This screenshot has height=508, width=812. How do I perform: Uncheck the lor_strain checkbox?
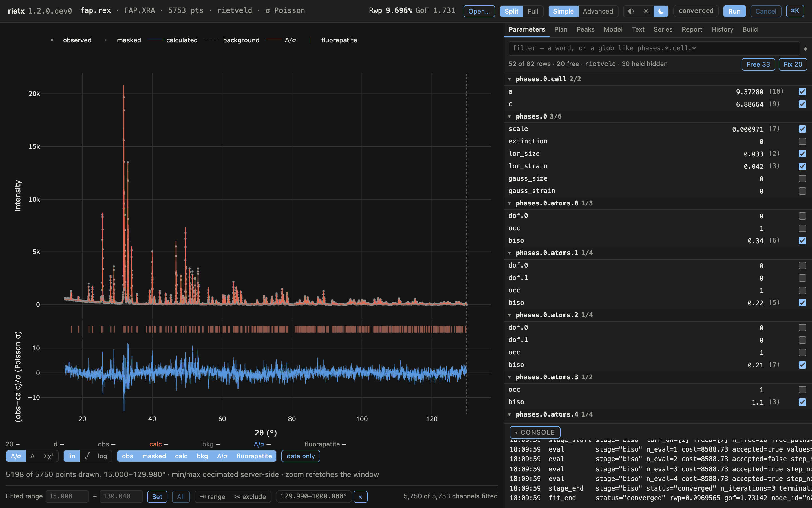point(802,166)
